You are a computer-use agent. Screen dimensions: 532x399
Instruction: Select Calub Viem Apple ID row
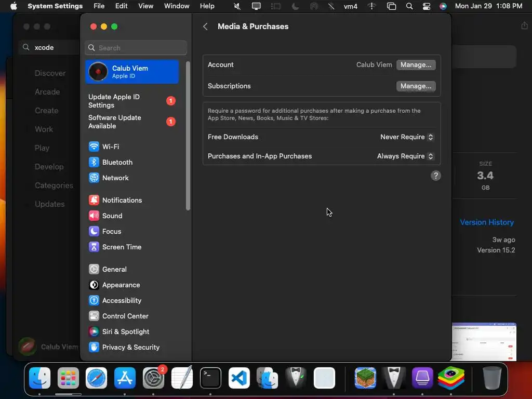pyautogui.click(x=131, y=72)
